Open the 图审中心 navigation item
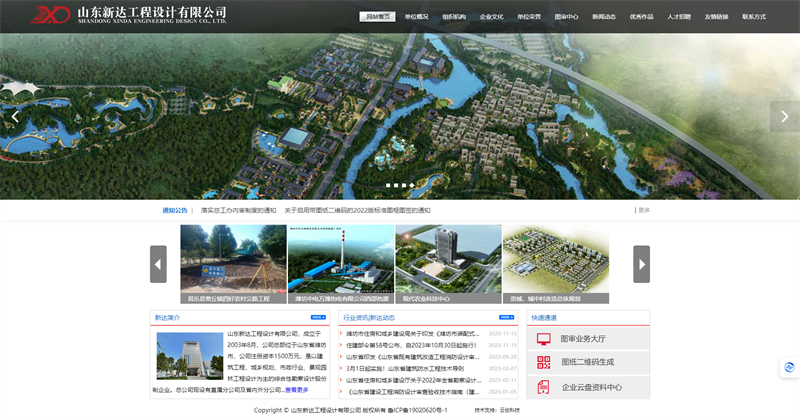Viewport: 800px width, 419px height. point(567,17)
